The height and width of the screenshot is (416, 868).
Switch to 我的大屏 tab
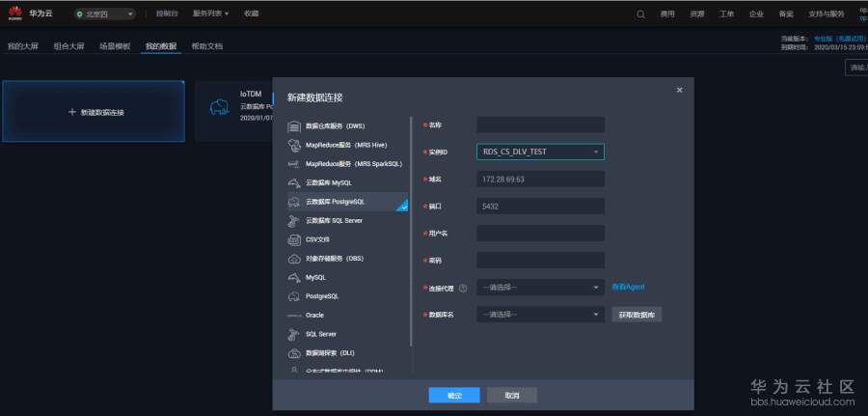[23, 46]
